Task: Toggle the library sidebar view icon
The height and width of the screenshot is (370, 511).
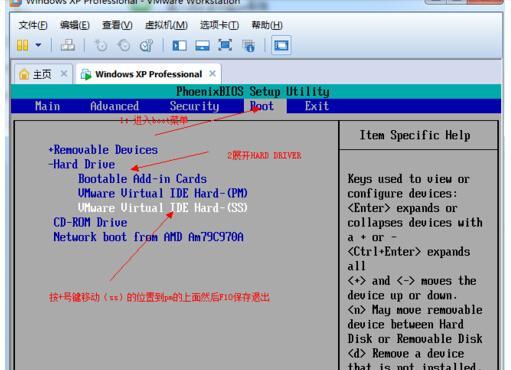Action: (x=179, y=45)
